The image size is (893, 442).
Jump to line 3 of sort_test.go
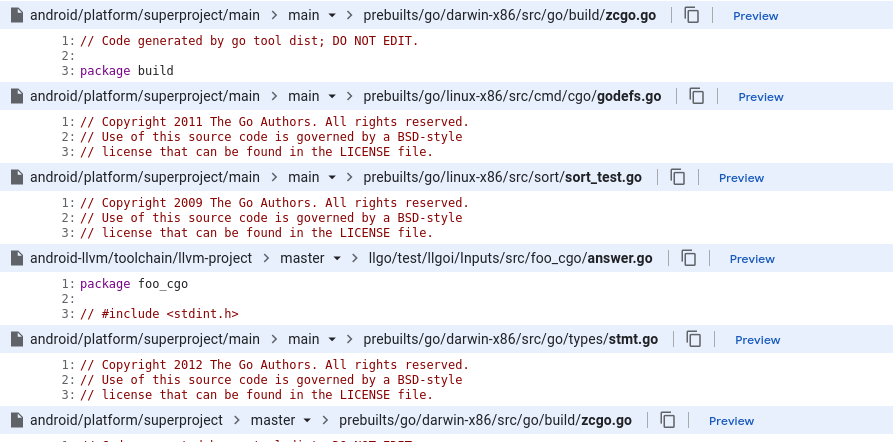(68, 232)
